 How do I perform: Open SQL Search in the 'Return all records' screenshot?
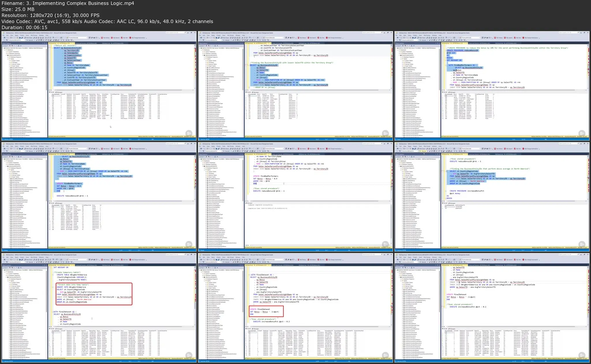(x=115, y=38)
